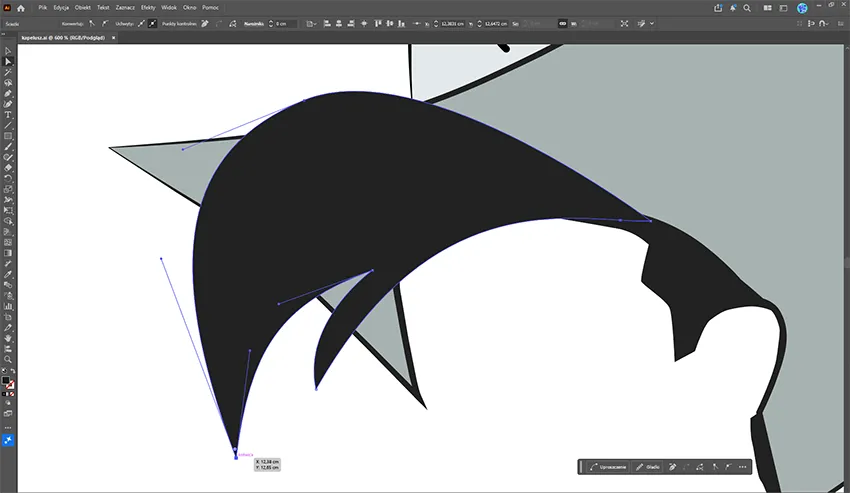
Task: Click the black fill color swatch
Action: click(5, 381)
